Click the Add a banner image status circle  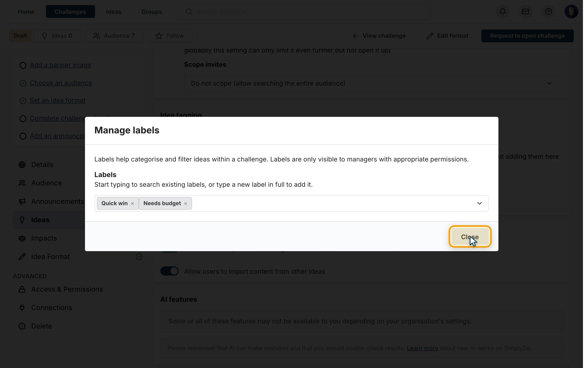coord(23,65)
